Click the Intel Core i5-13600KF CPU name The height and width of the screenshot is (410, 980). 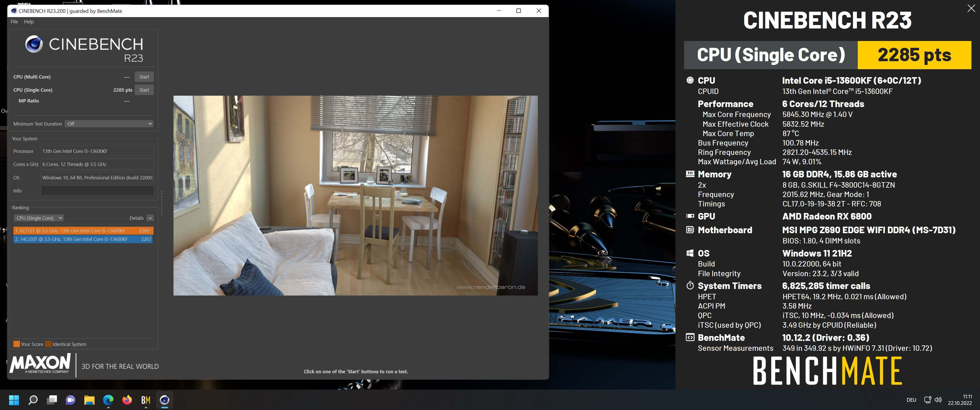coord(852,81)
